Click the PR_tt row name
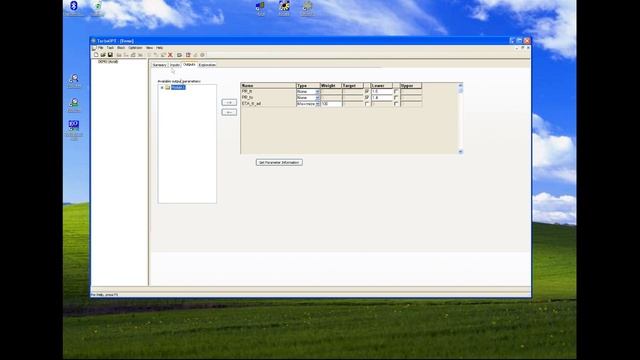 (247, 91)
